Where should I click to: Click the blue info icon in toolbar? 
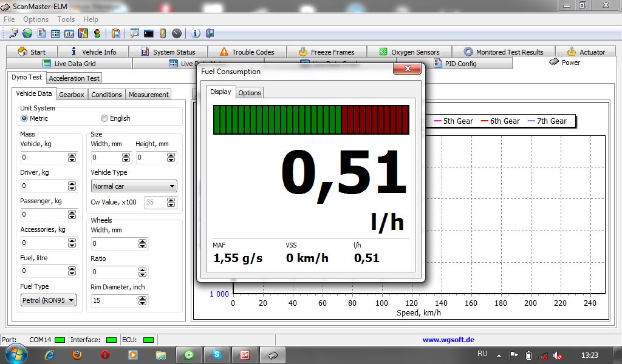pos(196,33)
